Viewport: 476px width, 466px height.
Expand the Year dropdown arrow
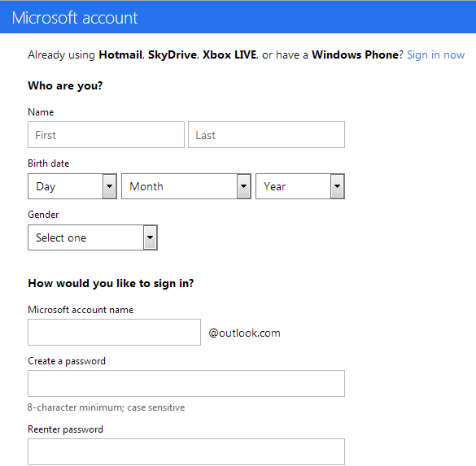[x=337, y=186]
